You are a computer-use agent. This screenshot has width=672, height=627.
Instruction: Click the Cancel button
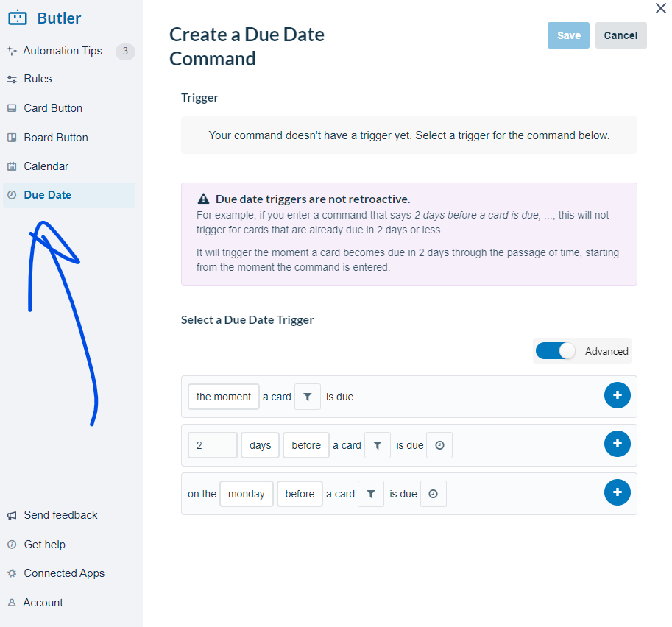pyautogui.click(x=620, y=35)
